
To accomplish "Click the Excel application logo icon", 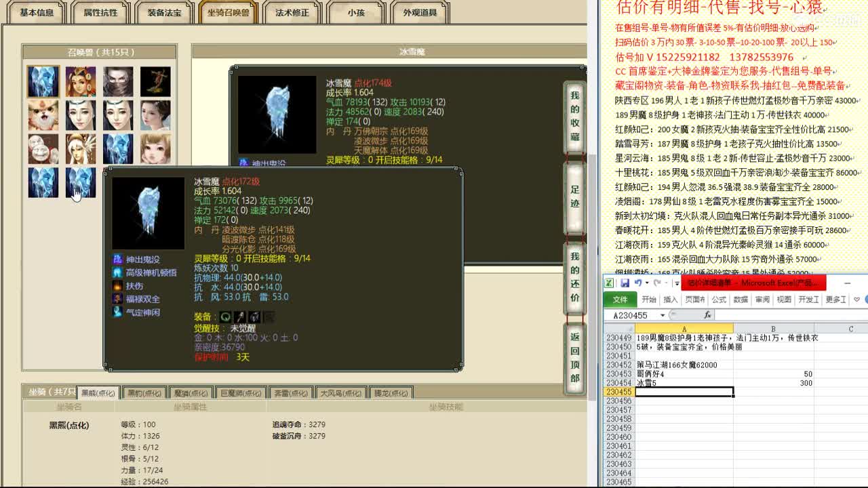I will (609, 283).
